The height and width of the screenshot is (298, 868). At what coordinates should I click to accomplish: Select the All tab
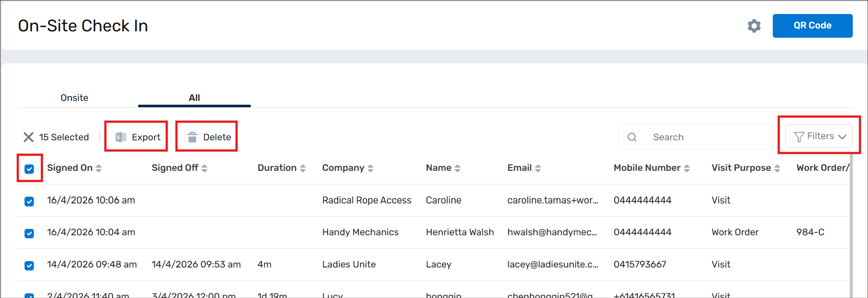tap(194, 98)
